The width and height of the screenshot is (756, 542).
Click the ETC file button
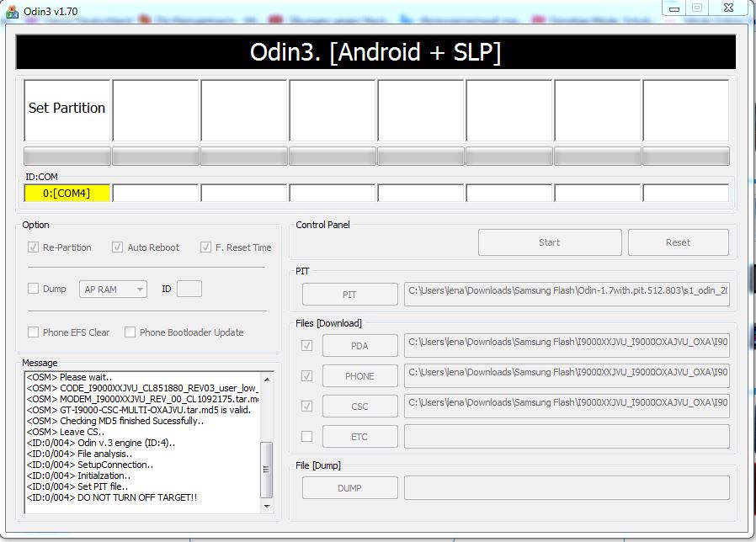(360, 437)
